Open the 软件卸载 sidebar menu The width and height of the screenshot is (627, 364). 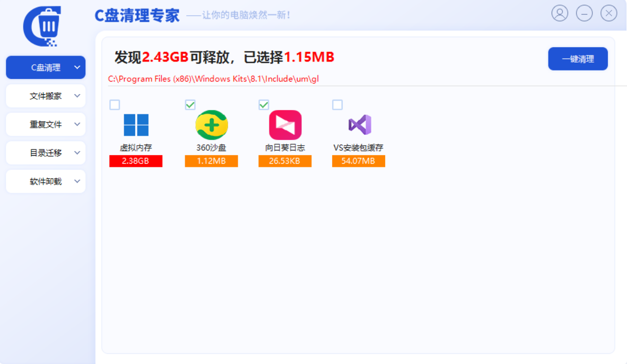(x=46, y=181)
